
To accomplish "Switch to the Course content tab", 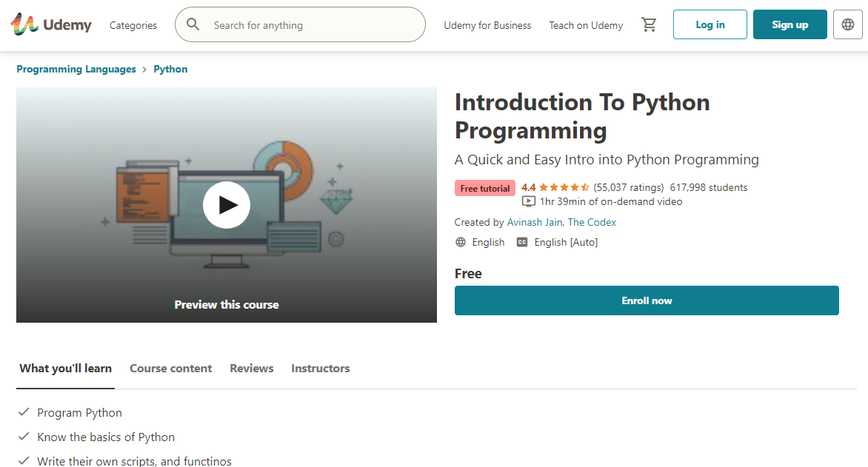I will pyautogui.click(x=170, y=369).
